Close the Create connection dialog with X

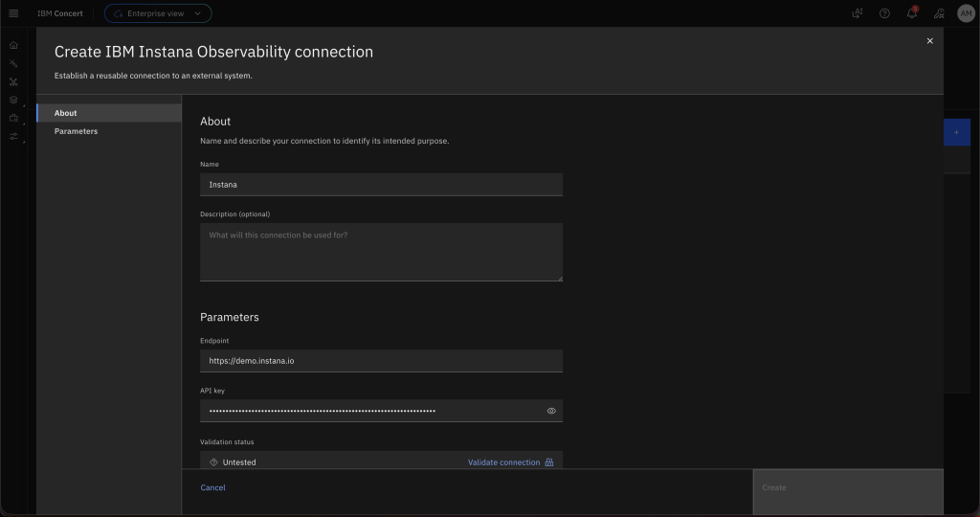pos(930,40)
